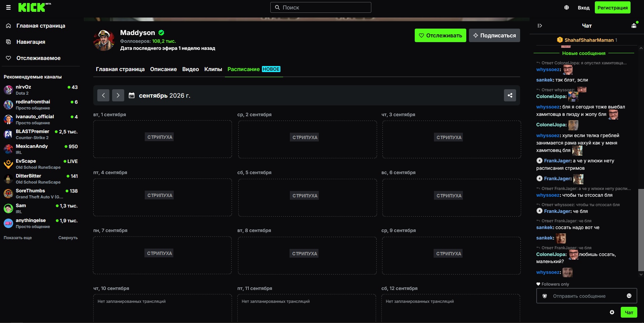Click the Kick logo
Image resolution: width=644 pixels, height=323 pixels.
(x=32, y=7)
